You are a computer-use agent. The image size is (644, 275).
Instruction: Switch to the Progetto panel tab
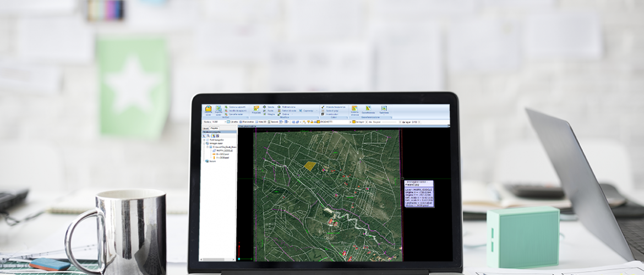point(214,128)
